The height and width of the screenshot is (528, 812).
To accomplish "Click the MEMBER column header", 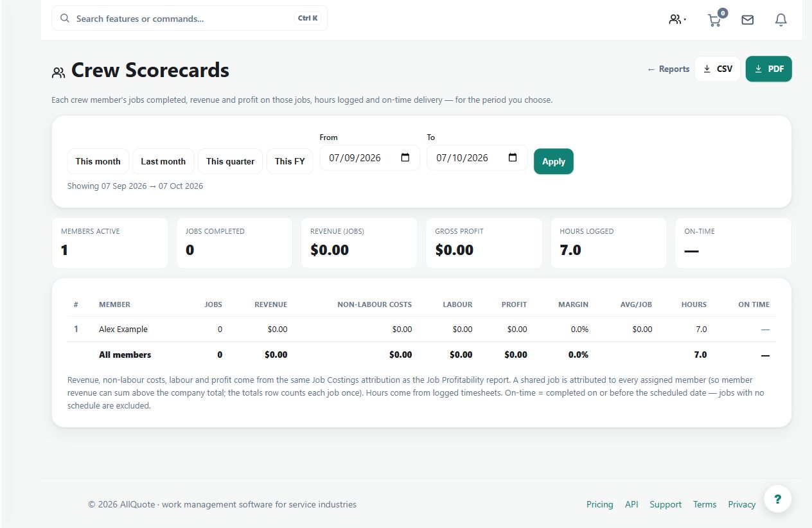I will coord(114,304).
